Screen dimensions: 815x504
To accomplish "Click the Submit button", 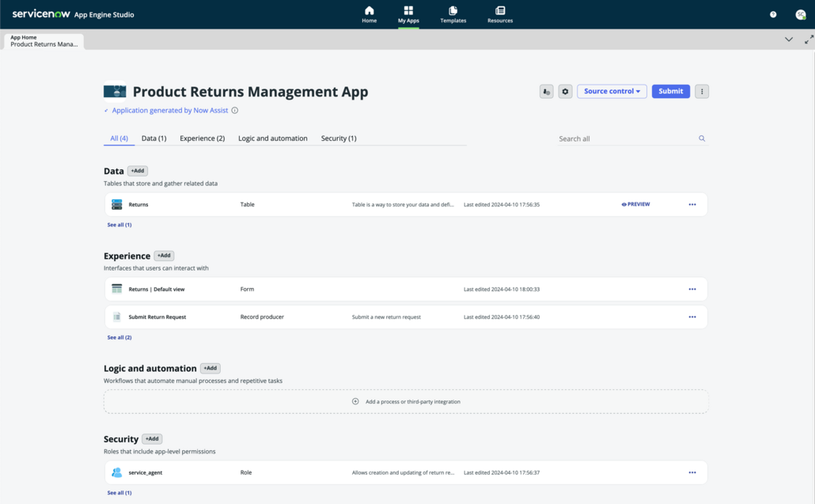I will (670, 92).
